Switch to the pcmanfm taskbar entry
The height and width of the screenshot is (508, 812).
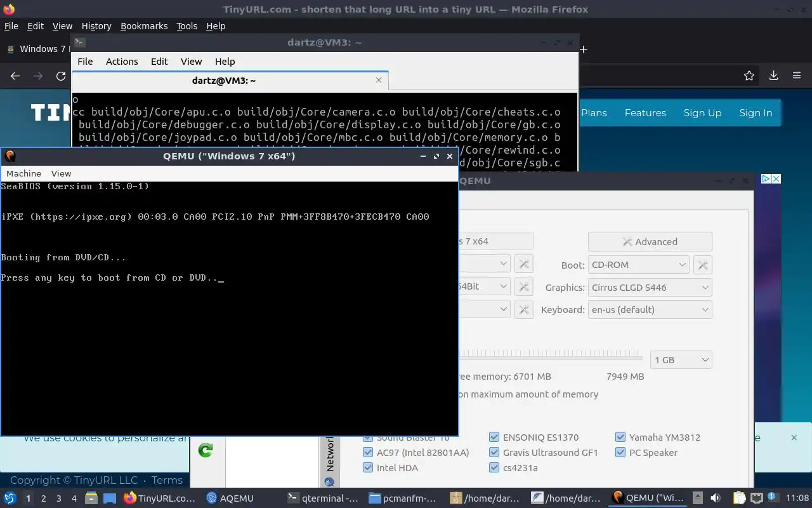point(403,498)
